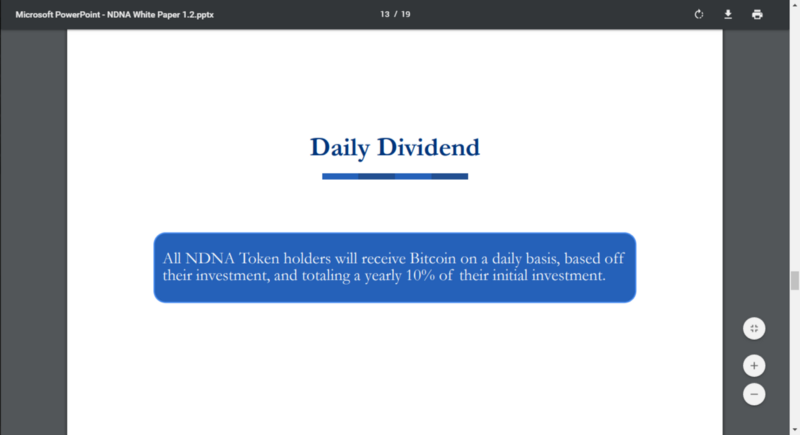Click the scrollbar track below the thumb

pos(795,359)
